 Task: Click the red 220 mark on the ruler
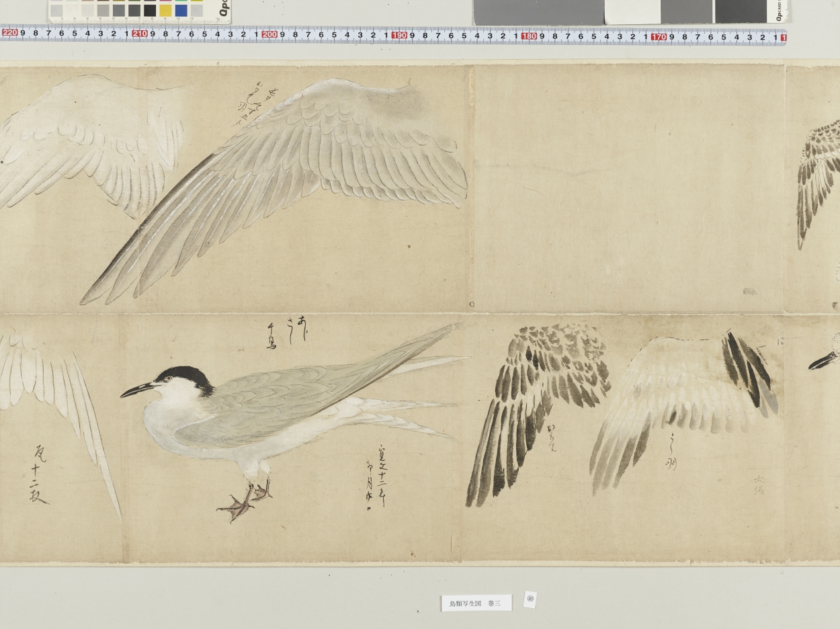pos(10,33)
